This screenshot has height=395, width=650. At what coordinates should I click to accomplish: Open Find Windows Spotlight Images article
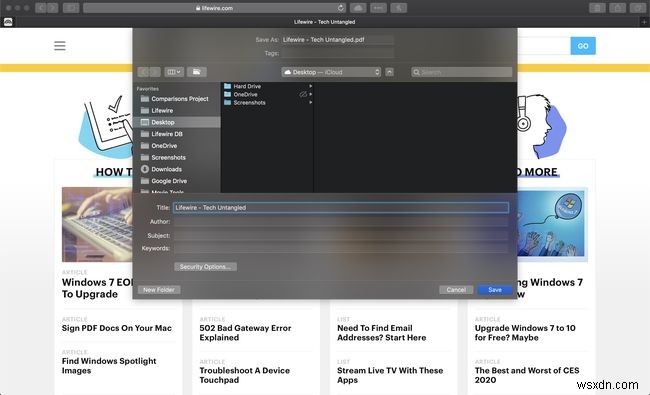[x=109, y=366]
